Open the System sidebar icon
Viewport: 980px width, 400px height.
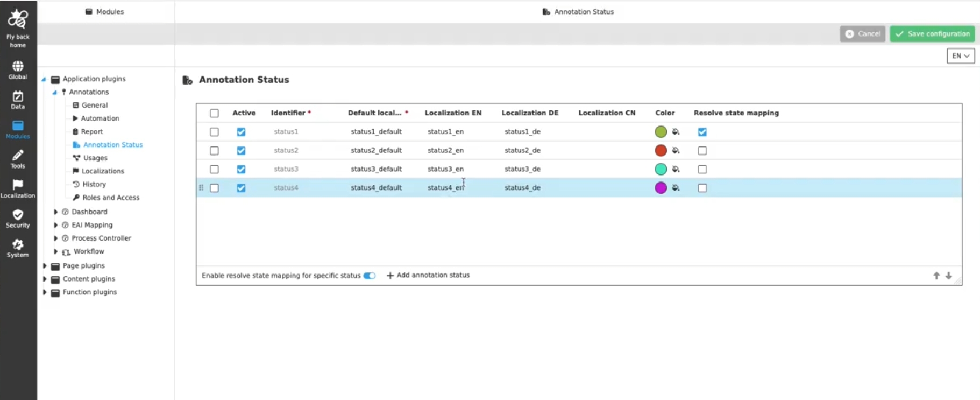coord(18,245)
